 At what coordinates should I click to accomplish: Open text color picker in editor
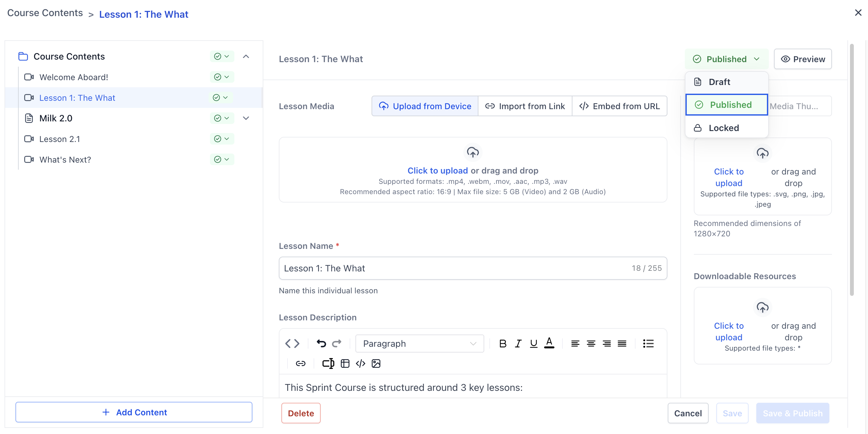point(549,343)
